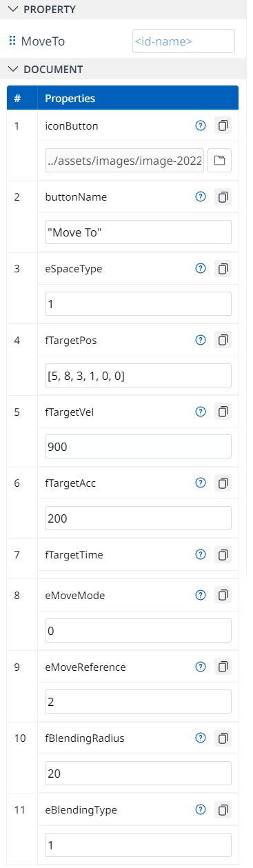The image size is (253, 868).
Task: Copy the fTargetPos property
Action: tap(223, 340)
